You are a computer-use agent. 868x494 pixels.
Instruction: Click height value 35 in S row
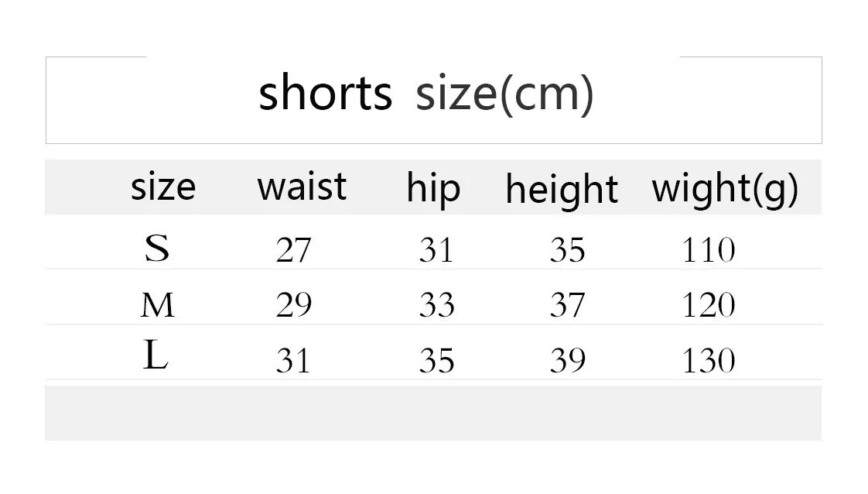pyautogui.click(x=567, y=250)
